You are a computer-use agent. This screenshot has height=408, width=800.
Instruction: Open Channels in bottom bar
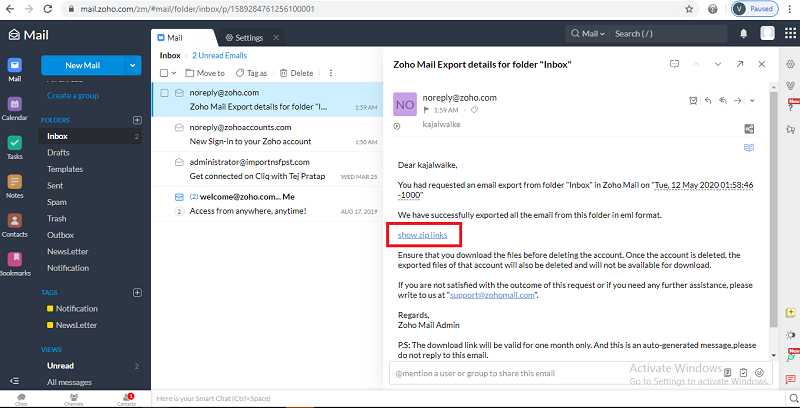click(74, 399)
